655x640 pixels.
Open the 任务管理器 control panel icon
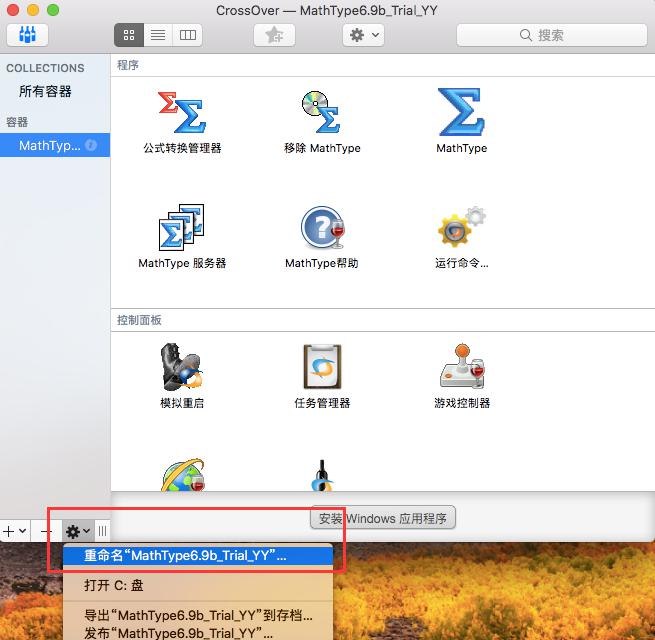click(322, 367)
